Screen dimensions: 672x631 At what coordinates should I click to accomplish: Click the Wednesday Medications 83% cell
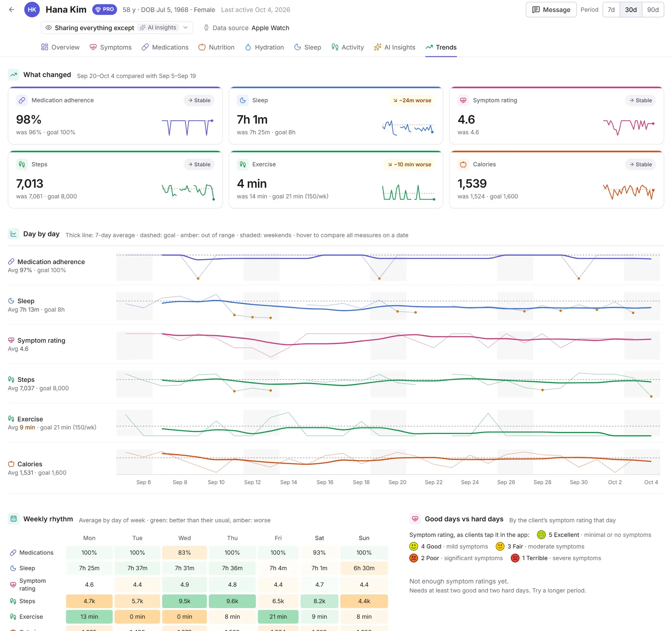coord(184,553)
